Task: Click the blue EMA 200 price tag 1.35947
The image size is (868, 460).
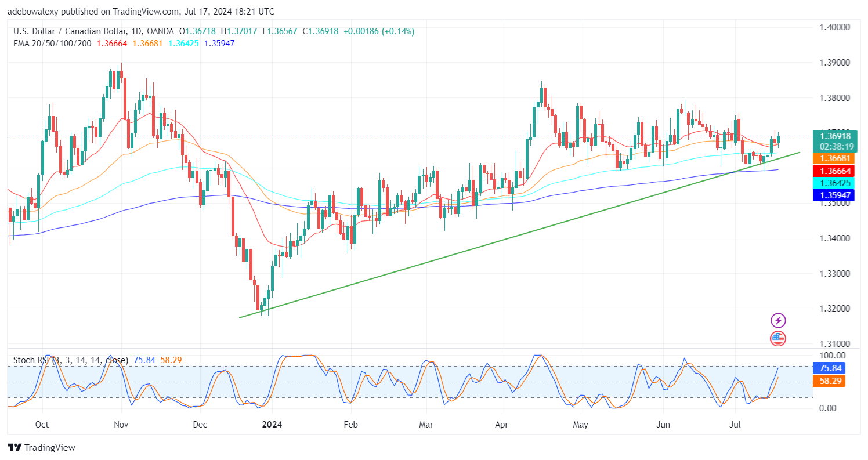Action: 834,195
